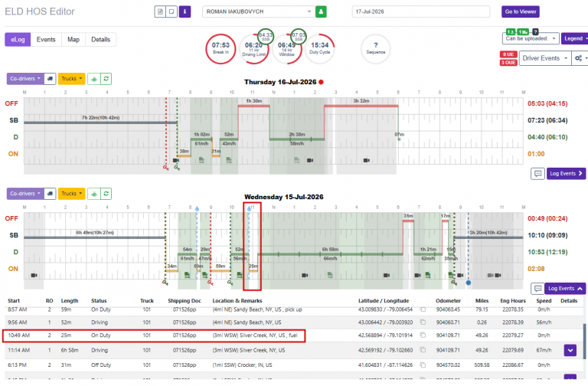
Task: Click red key marker below 9 AM Wednesday
Action: (211, 283)
